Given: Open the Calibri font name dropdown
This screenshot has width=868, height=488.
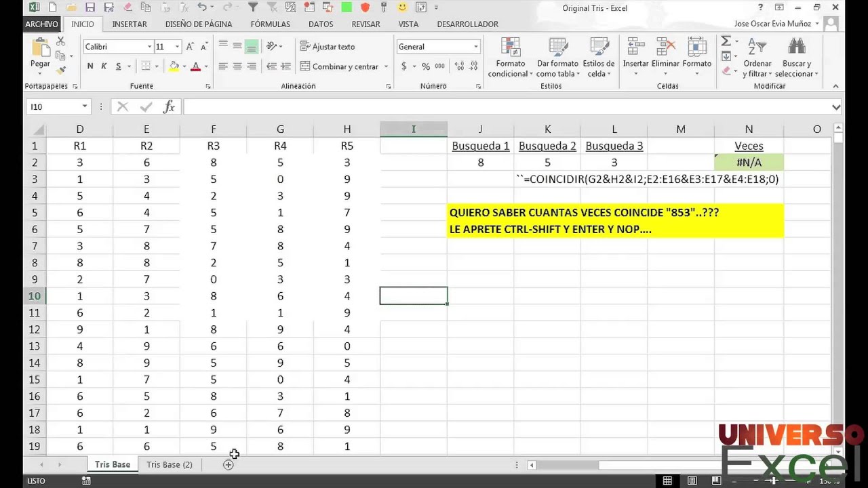Looking at the screenshot, I should (x=149, y=47).
